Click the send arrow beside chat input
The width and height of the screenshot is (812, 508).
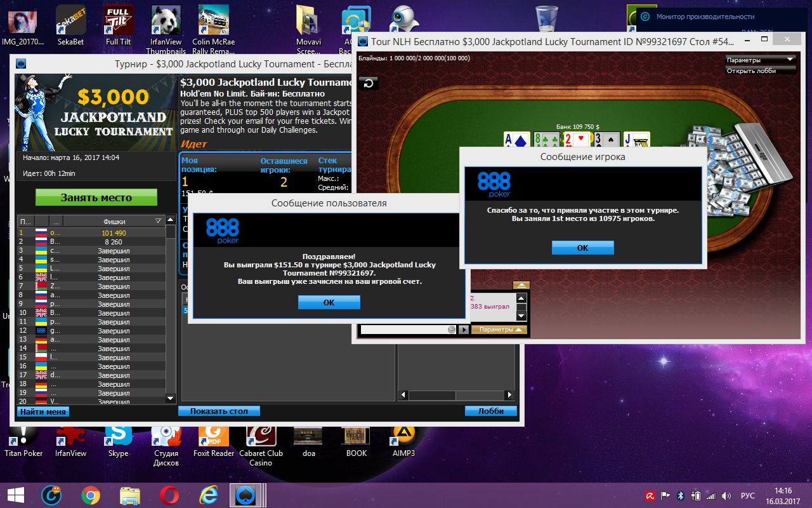(x=464, y=330)
